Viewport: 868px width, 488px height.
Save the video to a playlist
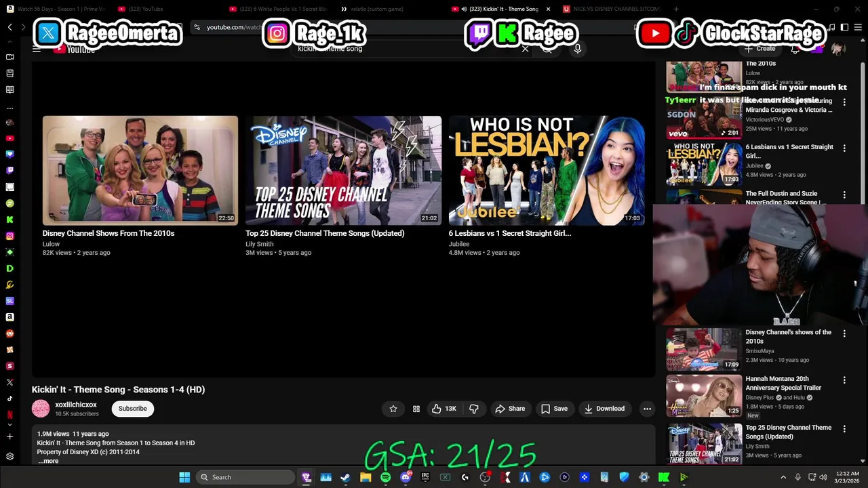(x=554, y=409)
